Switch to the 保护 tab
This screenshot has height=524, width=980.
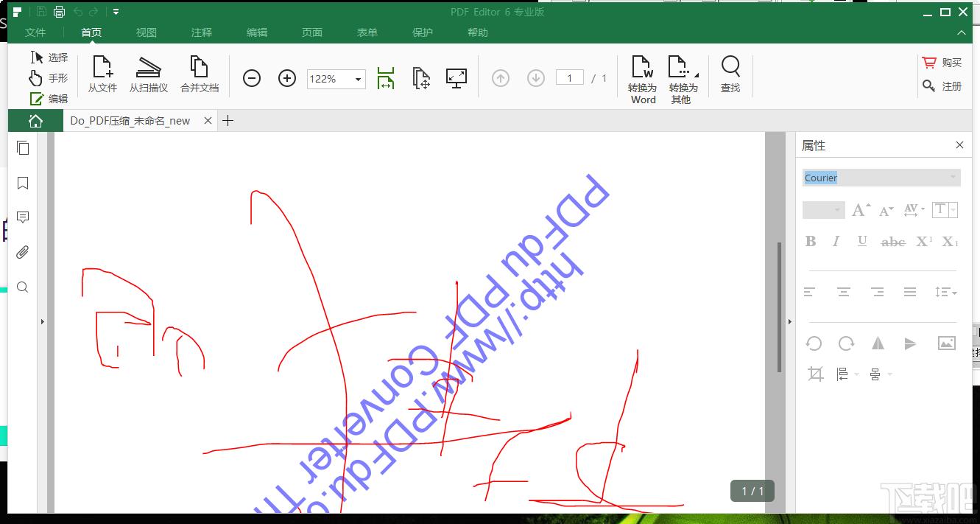pos(423,32)
